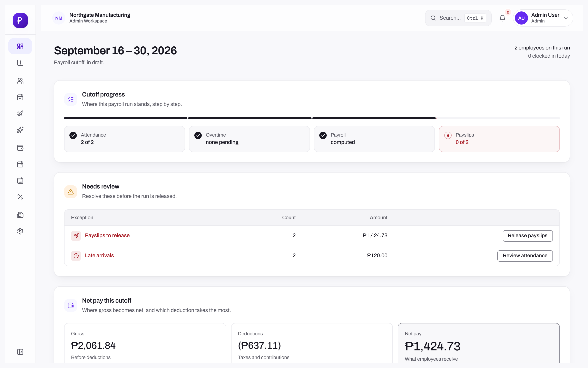588x368 pixels.
Task: Click Northgate Manufacturing workspace name
Action: [100, 15]
